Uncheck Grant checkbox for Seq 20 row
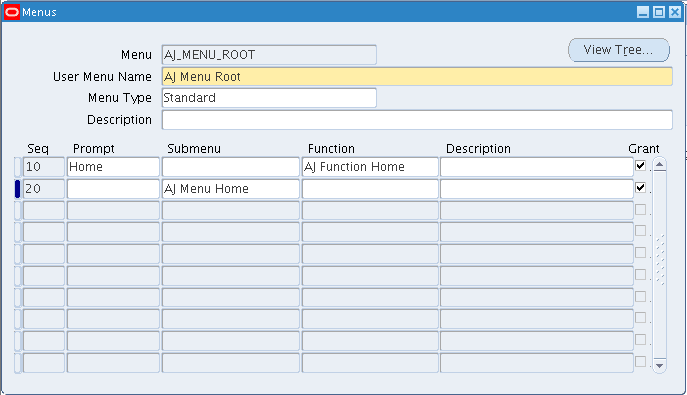 (641, 187)
